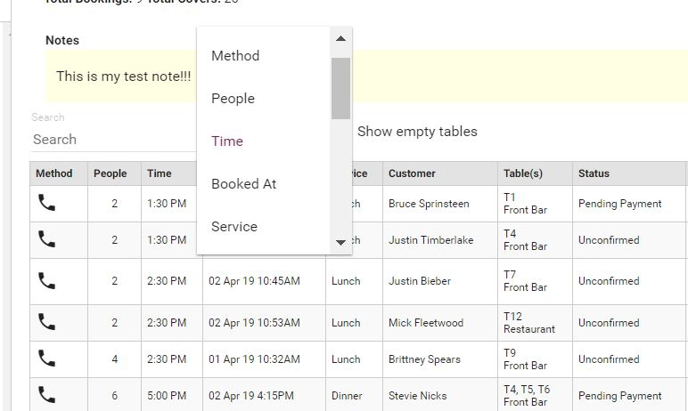Click phone icon for Justin Timberlake booking
This screenshot has height=411, width=688.
tap(47, 239)
